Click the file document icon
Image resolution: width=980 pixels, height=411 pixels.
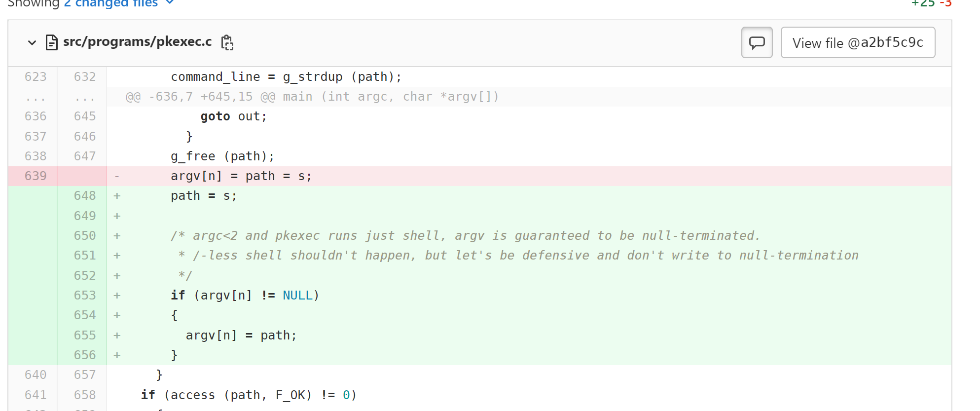(51, 42)
